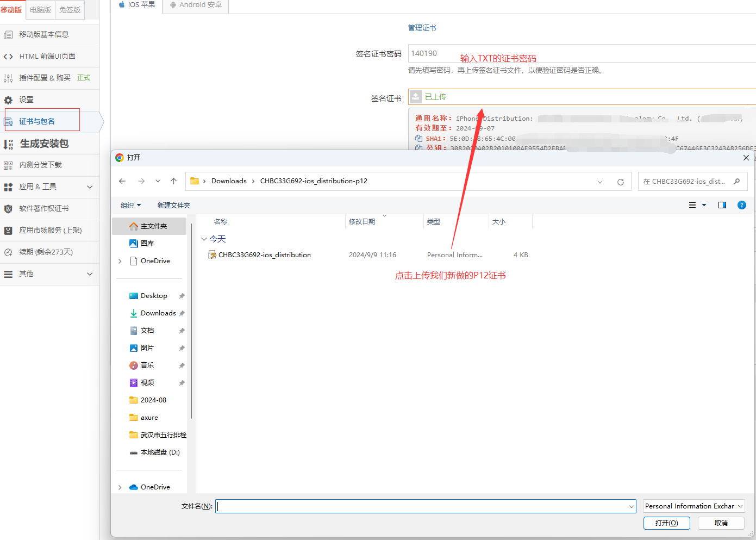Open HTML 前端UI页面

point(49,56)
